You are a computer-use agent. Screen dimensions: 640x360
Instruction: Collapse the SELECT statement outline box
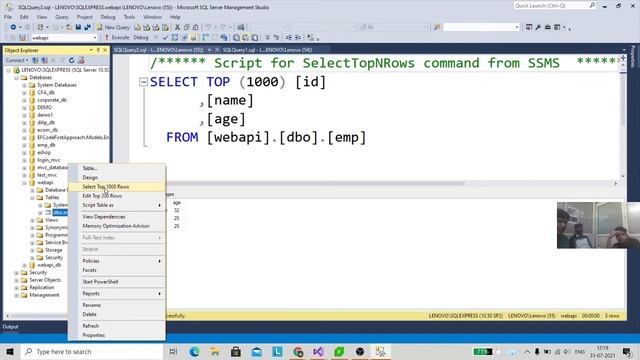click(143, 82)
